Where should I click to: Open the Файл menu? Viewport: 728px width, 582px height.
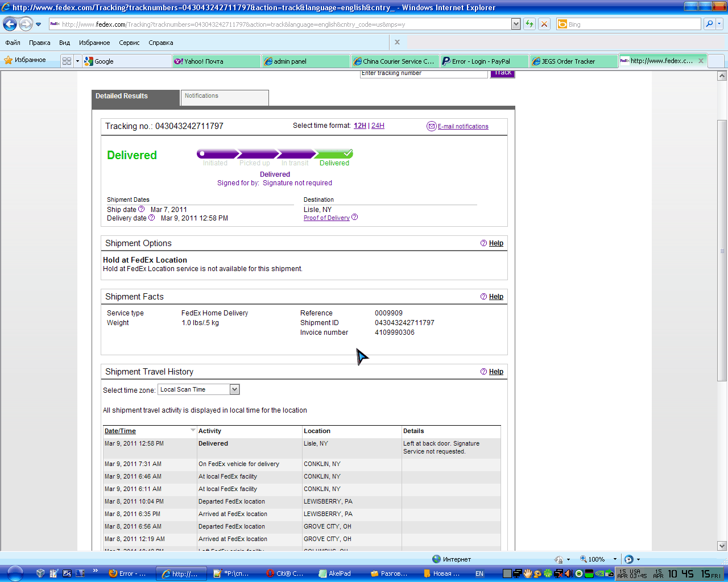pos(13,43)
